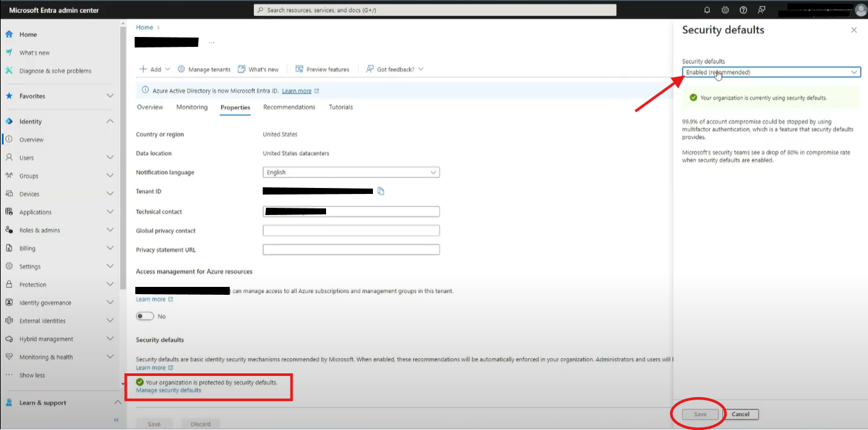868x430 pixels.
Task: Click the Technical contact input field
Action: [351, 212]
